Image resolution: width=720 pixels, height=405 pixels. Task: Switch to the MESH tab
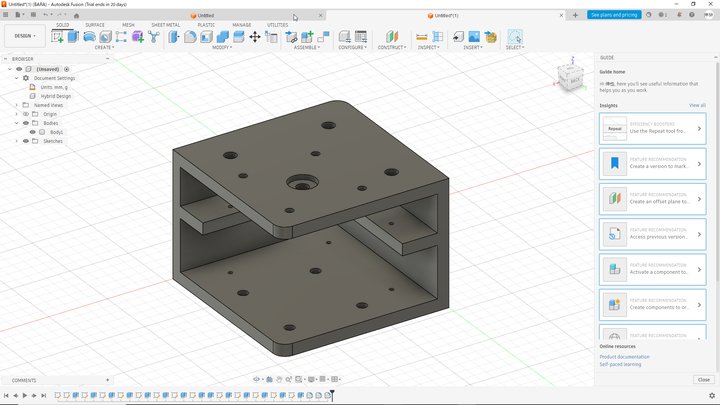coord(128,25)
